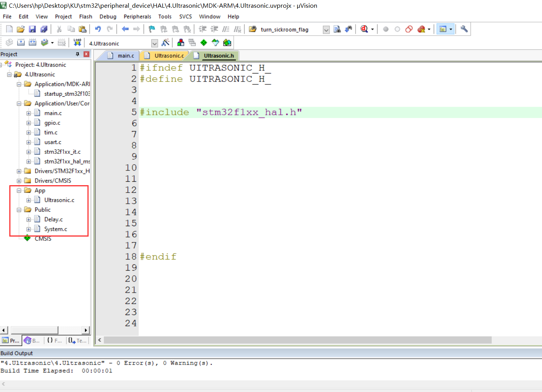Download to flash with the LOAD icon
This screenshot has width=542, height=392.
(x=77, y=43)
